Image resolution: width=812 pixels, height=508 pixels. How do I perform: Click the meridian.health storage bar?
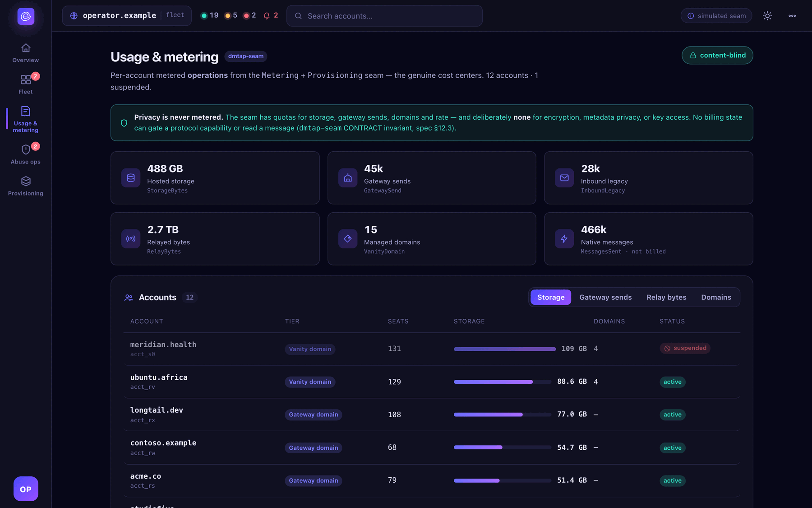coord(505,349)
